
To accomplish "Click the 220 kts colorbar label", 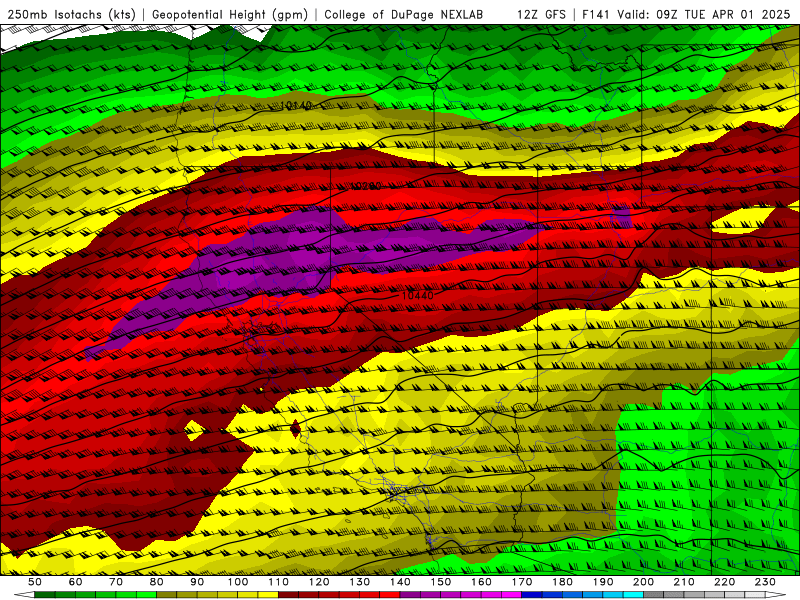I will coord(725,582).
